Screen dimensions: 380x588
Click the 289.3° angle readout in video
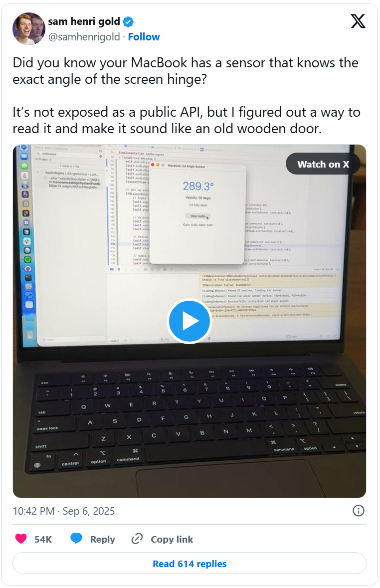click(x=198, y=186)
